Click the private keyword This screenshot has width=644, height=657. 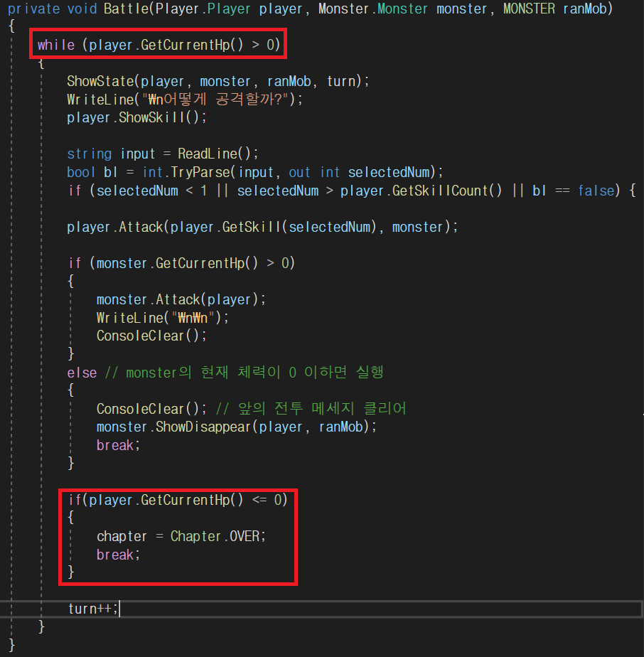33,9
